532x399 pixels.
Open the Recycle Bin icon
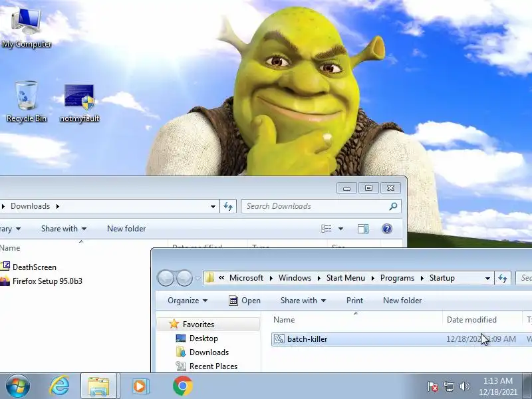26,101
